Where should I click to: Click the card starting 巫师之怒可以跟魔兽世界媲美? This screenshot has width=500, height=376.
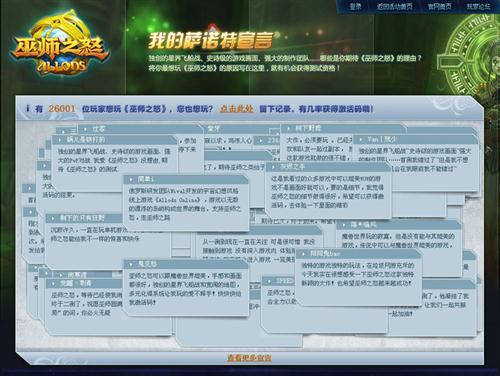[x=186, y=288]
